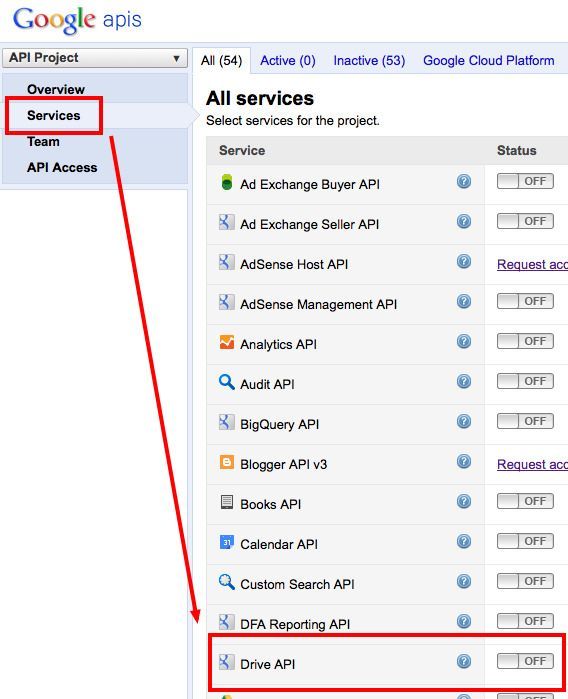Open Team in sidebar

tap(43, 142)
